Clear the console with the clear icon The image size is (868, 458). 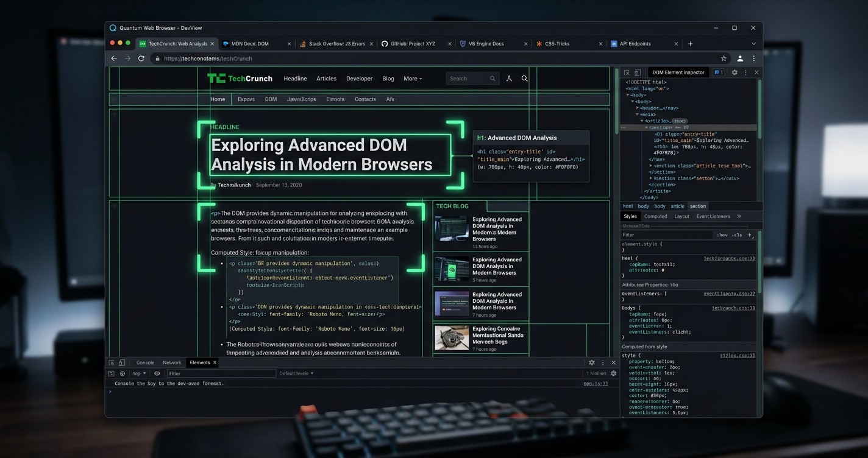click(x=123, y=373)
